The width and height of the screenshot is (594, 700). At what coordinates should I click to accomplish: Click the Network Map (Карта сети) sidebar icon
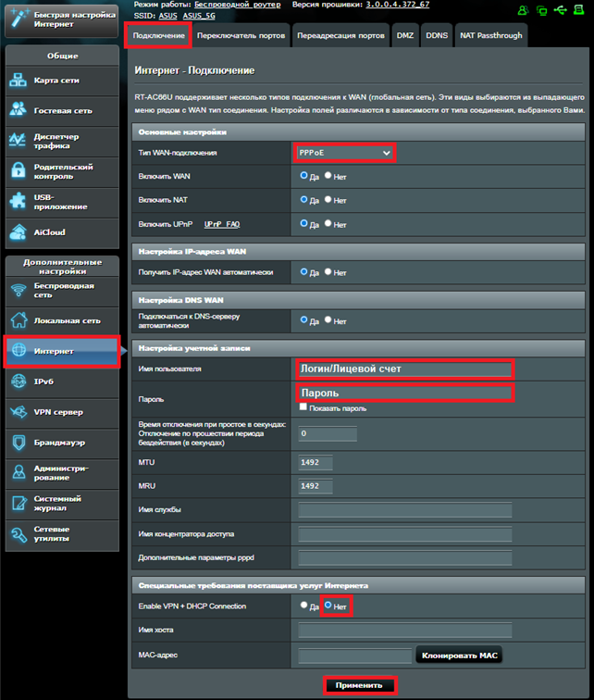point(19,81)
